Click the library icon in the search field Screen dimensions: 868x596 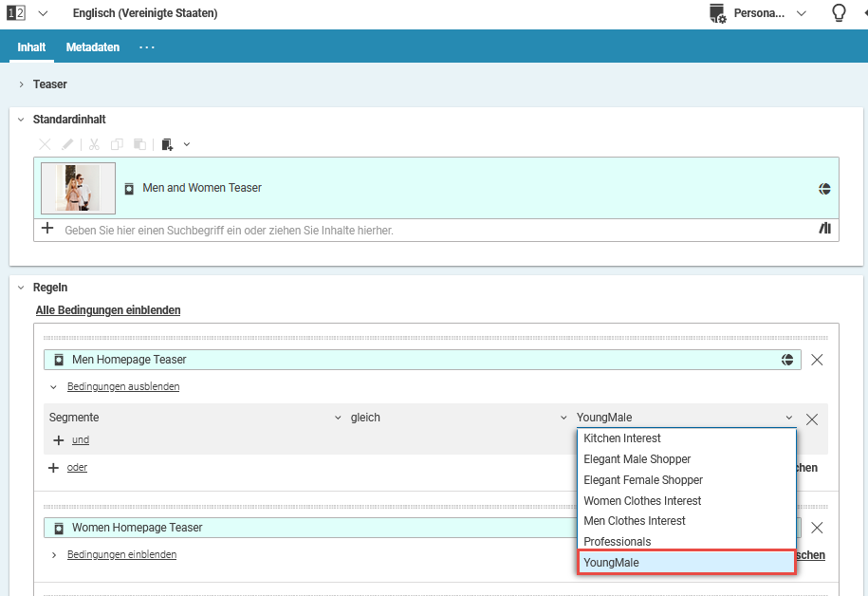click(x=824, y=229)
